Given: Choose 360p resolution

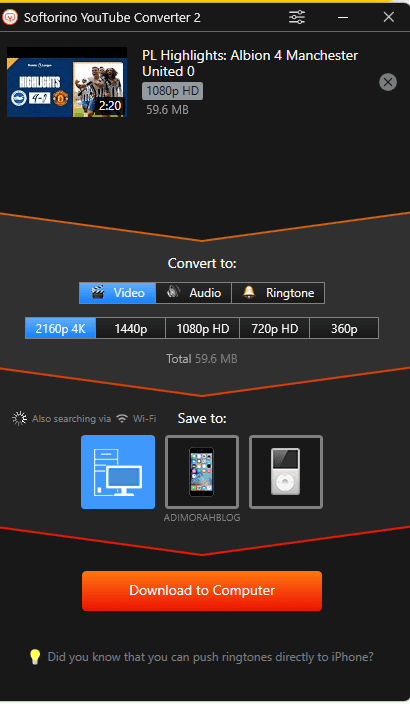Looking at the screenshot, I should pos(344,328).
